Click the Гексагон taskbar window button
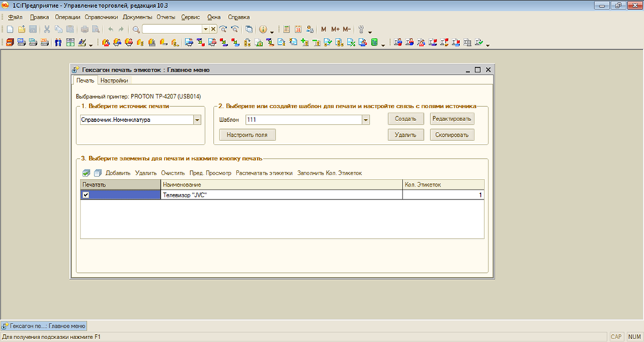 (x=44, y=325)
